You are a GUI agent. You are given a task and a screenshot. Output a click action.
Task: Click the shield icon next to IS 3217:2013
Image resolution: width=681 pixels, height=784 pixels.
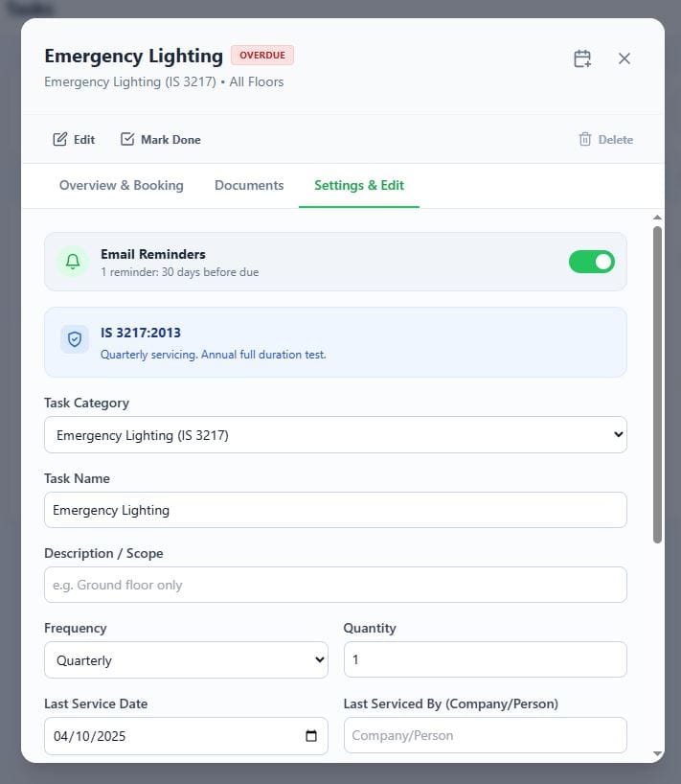point(75,339)
